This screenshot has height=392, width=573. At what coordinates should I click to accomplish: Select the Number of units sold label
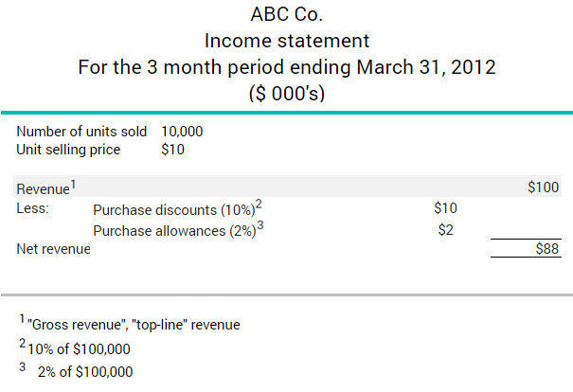(81, 132)
